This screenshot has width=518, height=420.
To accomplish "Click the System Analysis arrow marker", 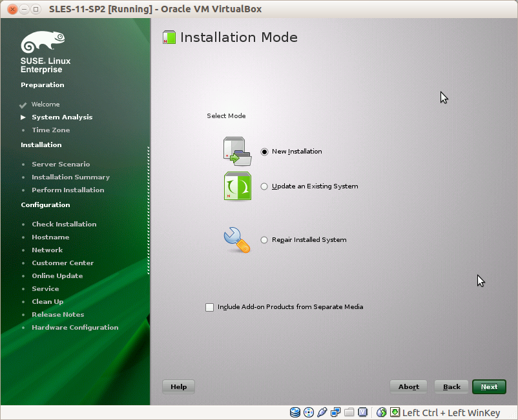I will [x=23, y=117].
